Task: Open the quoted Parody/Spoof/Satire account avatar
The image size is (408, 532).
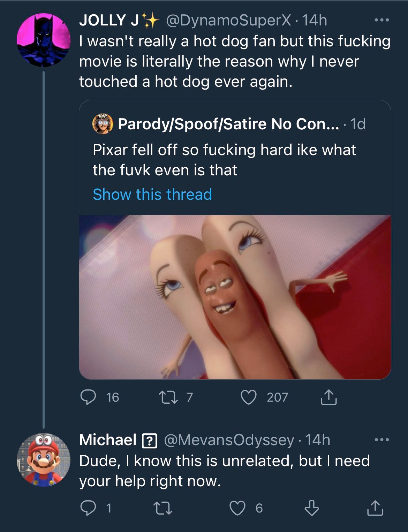Action: point(103,124)
